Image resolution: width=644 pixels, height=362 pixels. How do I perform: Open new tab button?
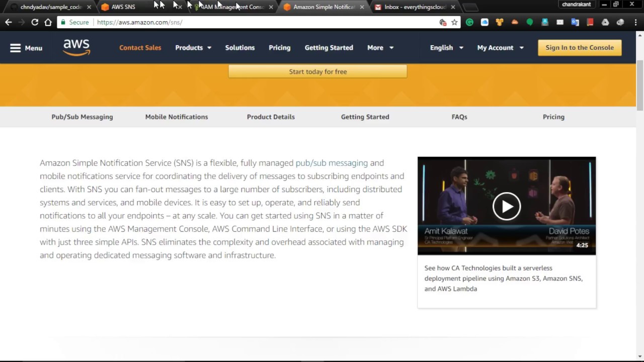pyautogui.click(x=470, y=7)
